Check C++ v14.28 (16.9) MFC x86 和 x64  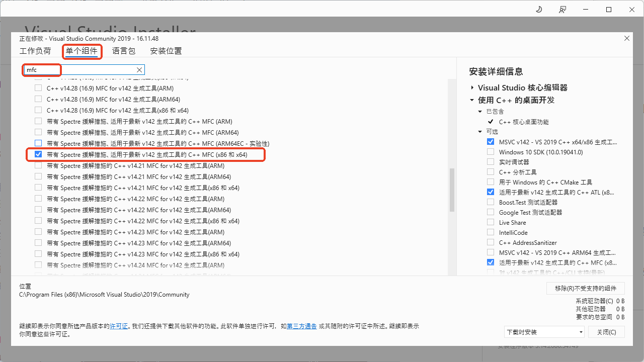38,110
